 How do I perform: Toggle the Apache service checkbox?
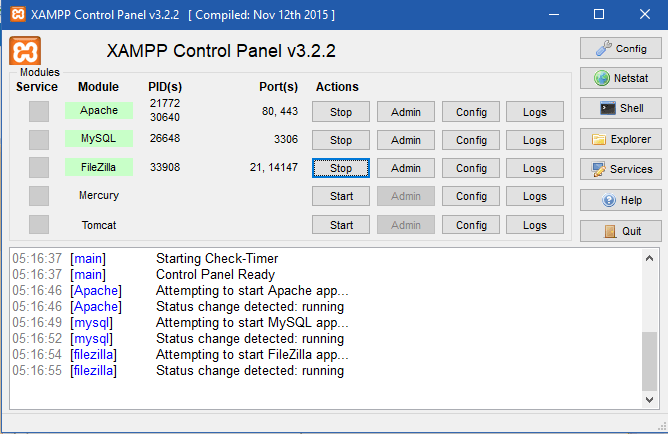38,111
